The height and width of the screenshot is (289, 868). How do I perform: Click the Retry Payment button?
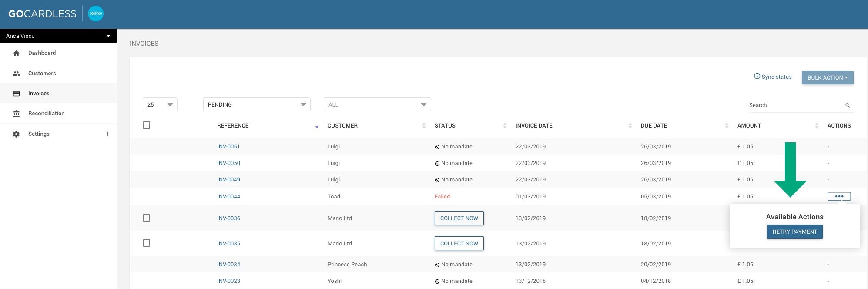point(795,232)
